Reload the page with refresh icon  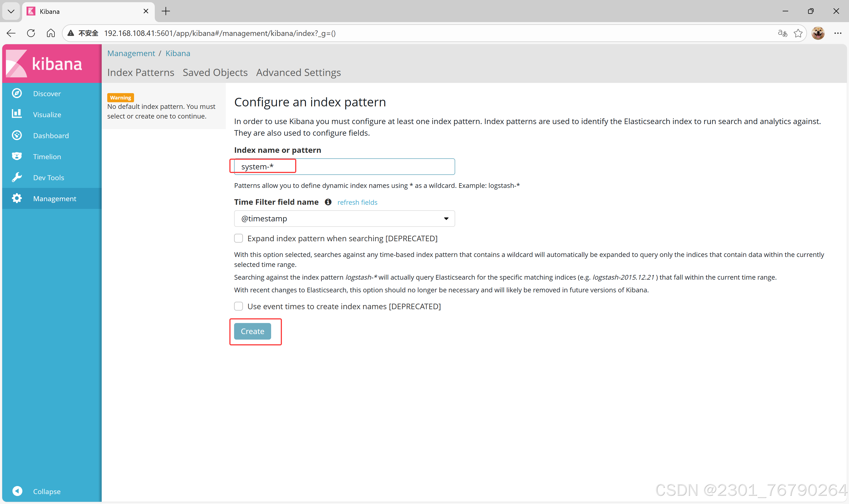tap(31, 33)
